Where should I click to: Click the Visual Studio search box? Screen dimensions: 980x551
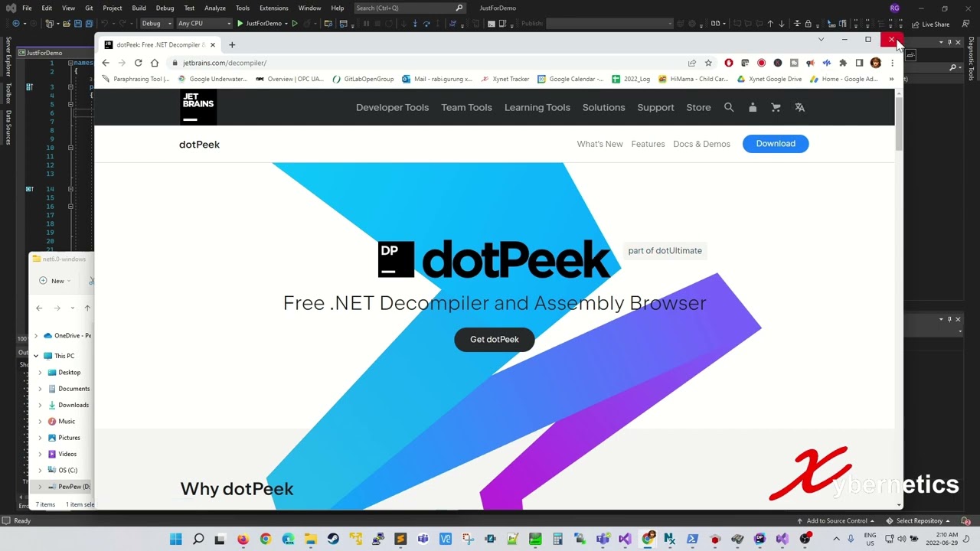click(x=410, y=8)
